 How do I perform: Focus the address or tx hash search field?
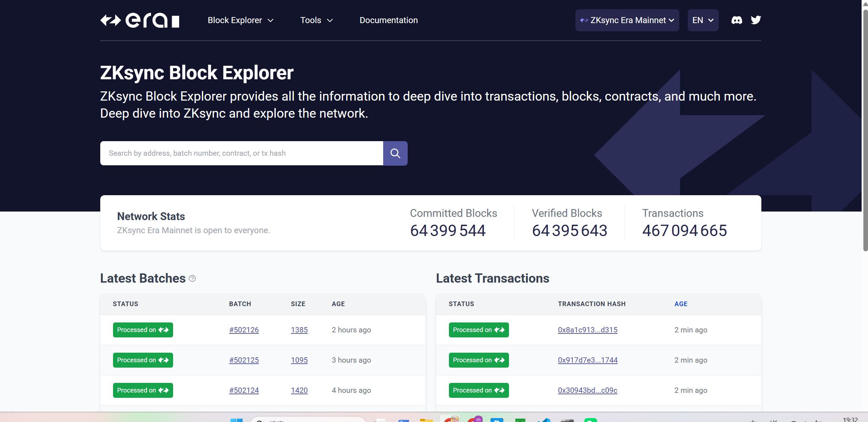[242, 153]
